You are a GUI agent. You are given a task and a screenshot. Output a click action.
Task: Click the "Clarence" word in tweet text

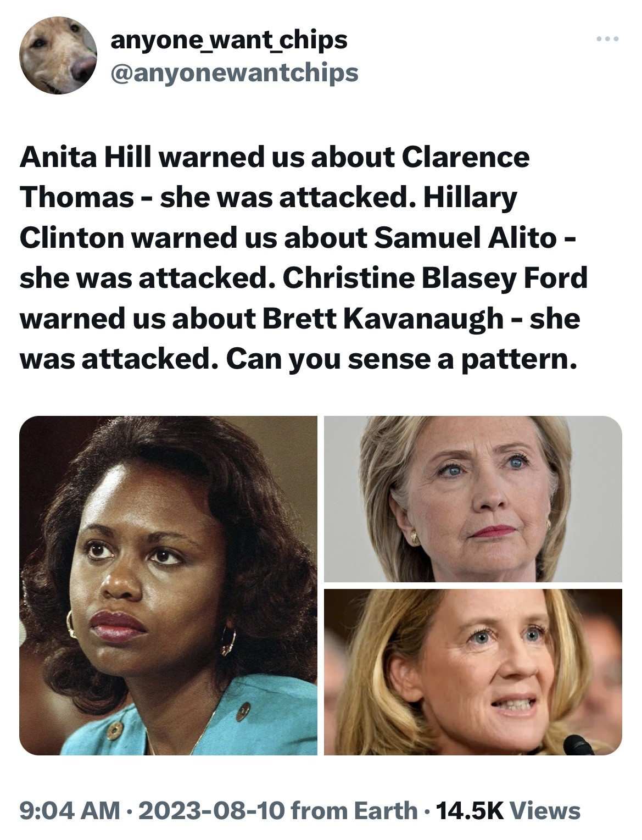click(x=466, y=157)
